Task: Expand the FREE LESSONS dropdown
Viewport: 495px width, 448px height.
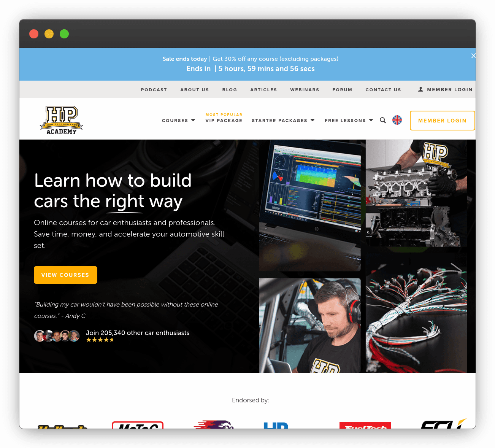Action: (x=348, y=120)
